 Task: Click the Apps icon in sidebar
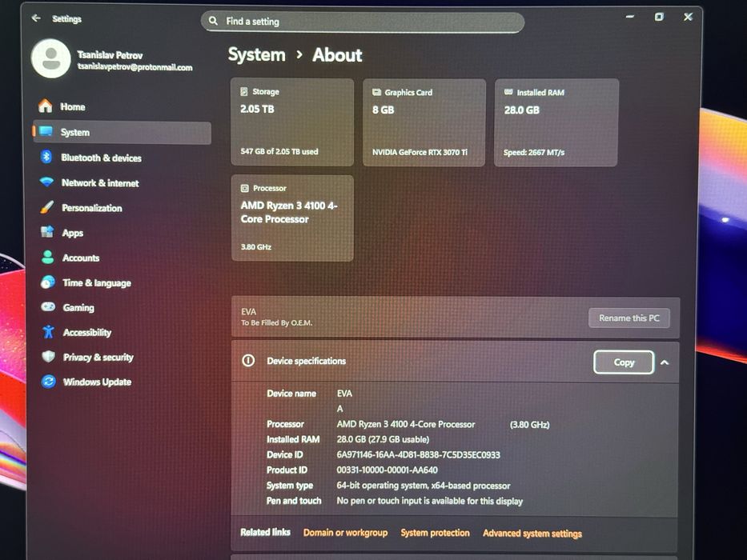[x=47, y=232]
